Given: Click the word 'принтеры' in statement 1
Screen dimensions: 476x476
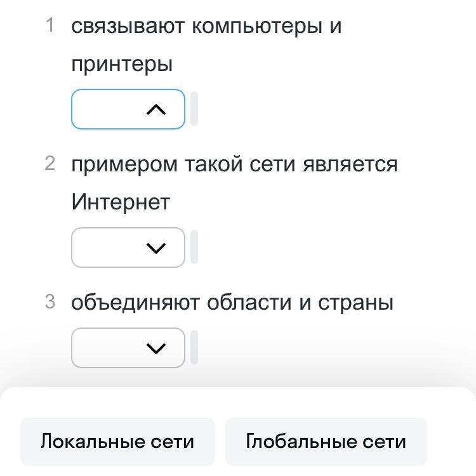Looking at the screenshot, I should pyautogui.click(x=122, y=65).
